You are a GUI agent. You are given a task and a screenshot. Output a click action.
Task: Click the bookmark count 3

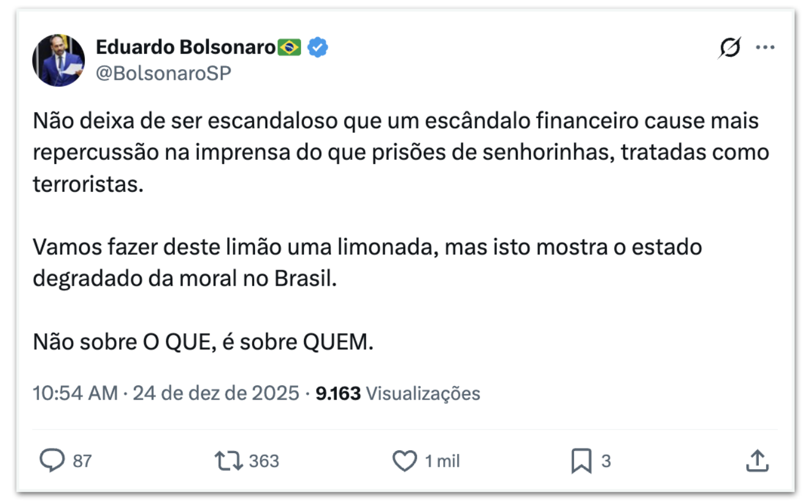point(606,461)
